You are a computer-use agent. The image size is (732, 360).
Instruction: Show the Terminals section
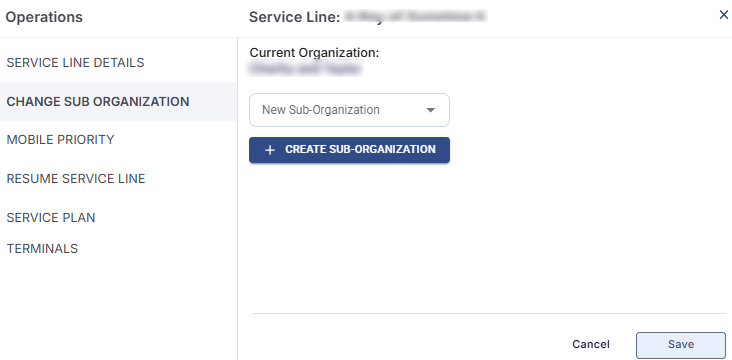coord(42,248)
